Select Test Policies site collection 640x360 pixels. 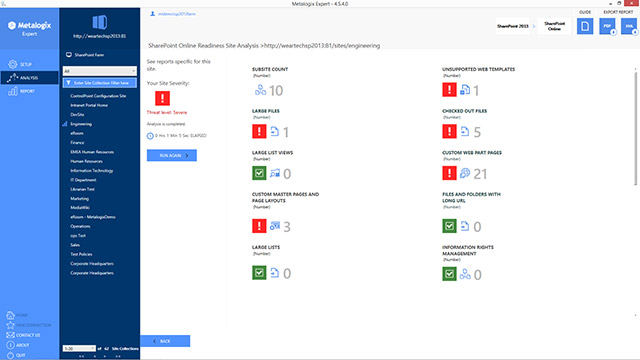81,254
